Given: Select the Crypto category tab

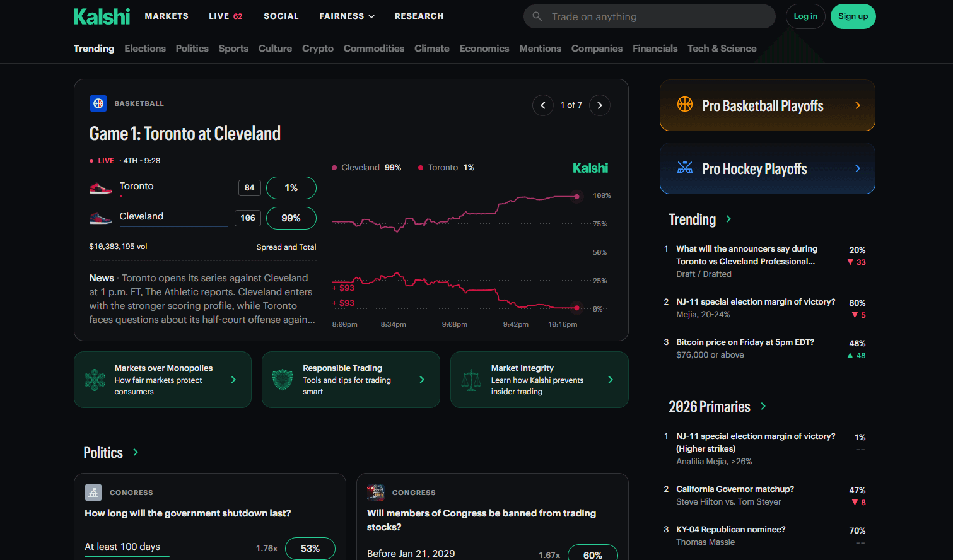Looking at the screenshot, I should (318, 49).
